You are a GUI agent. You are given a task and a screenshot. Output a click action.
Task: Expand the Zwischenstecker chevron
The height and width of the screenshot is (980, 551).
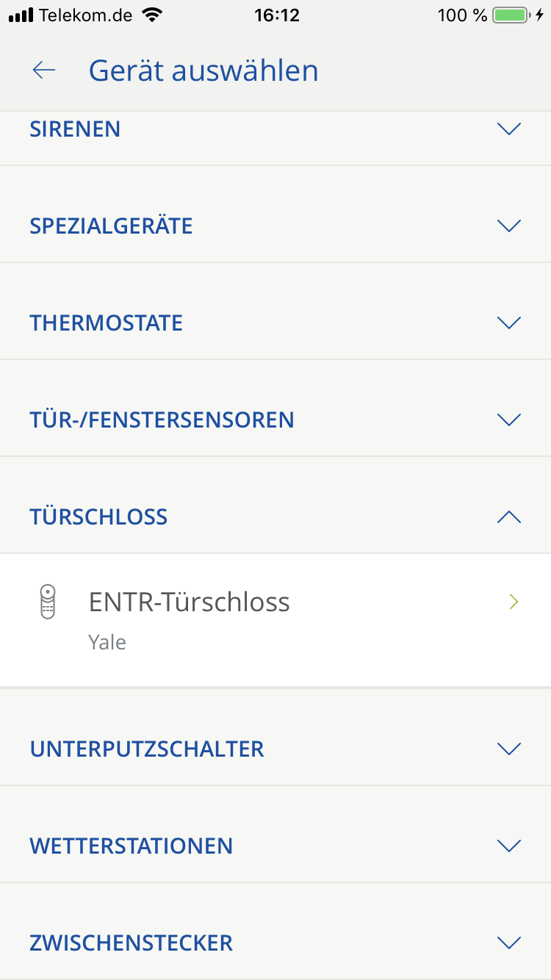pos(508,943)
